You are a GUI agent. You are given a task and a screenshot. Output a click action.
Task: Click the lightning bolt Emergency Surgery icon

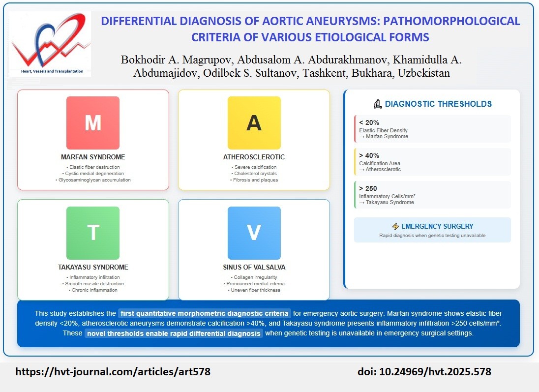tap(396, 226)
